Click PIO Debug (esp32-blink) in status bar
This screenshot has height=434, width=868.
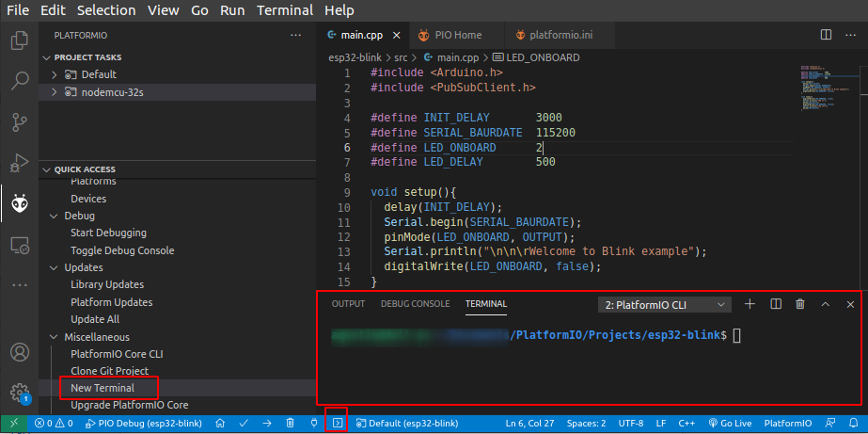click(143, 423)
